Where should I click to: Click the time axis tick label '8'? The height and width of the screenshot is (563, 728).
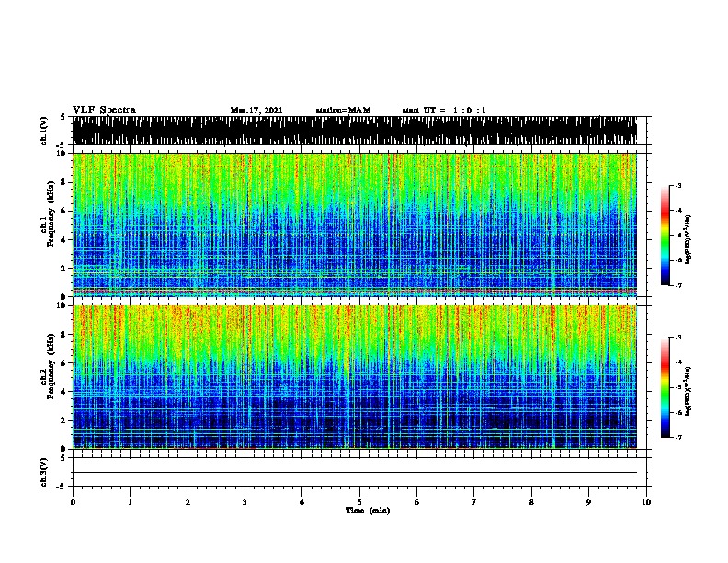tap(531, 502)
